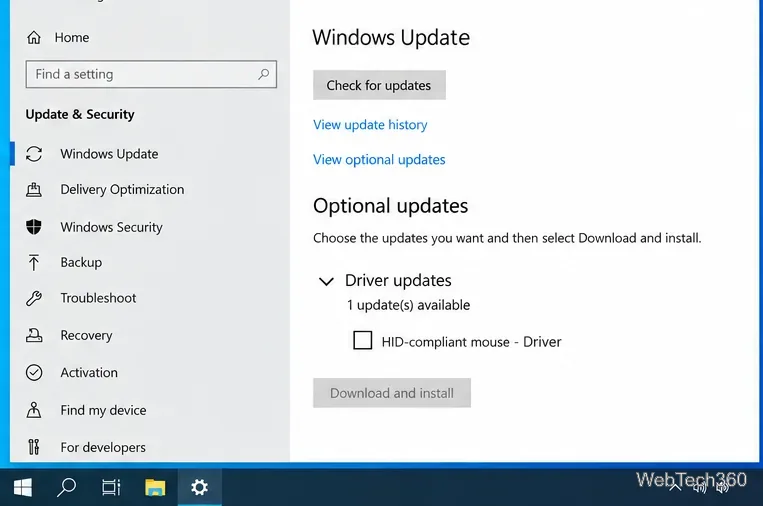This screenshot has width=763, height=506.
Task: Click the Recovery icon
Action: click(34, 335)
